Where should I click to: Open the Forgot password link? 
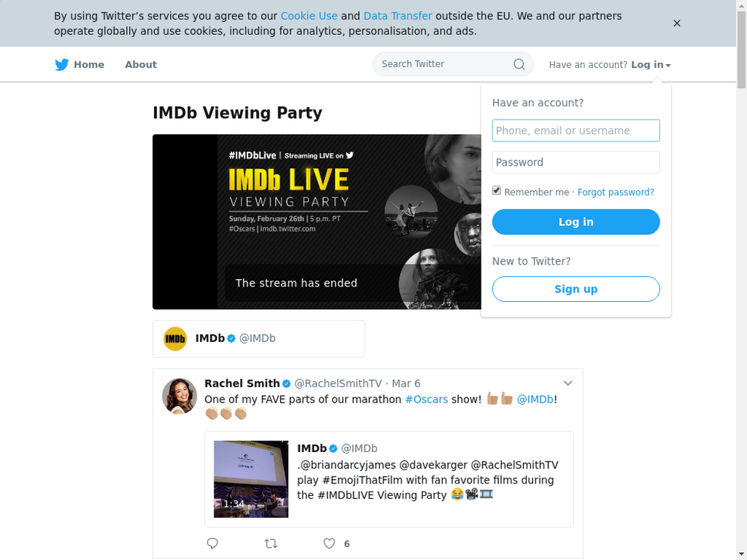616,192
